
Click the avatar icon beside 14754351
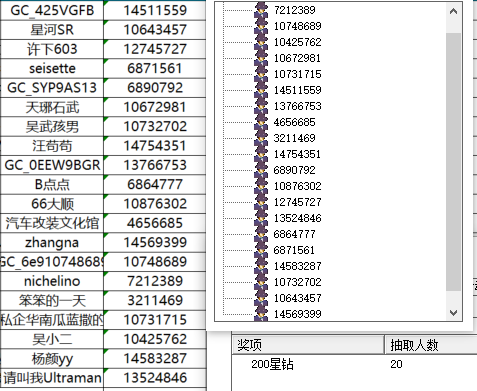pyautogui.click(x=261, y=154)
